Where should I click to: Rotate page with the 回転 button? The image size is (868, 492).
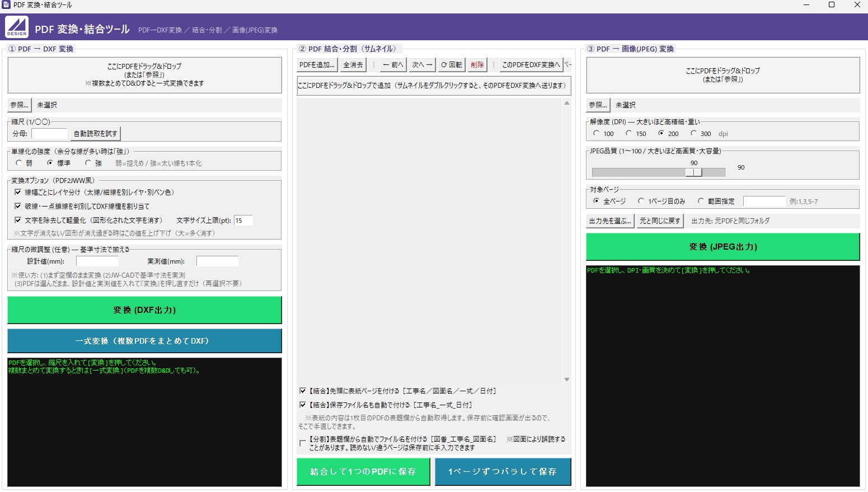pyautogui.click(x=451, y=65)
